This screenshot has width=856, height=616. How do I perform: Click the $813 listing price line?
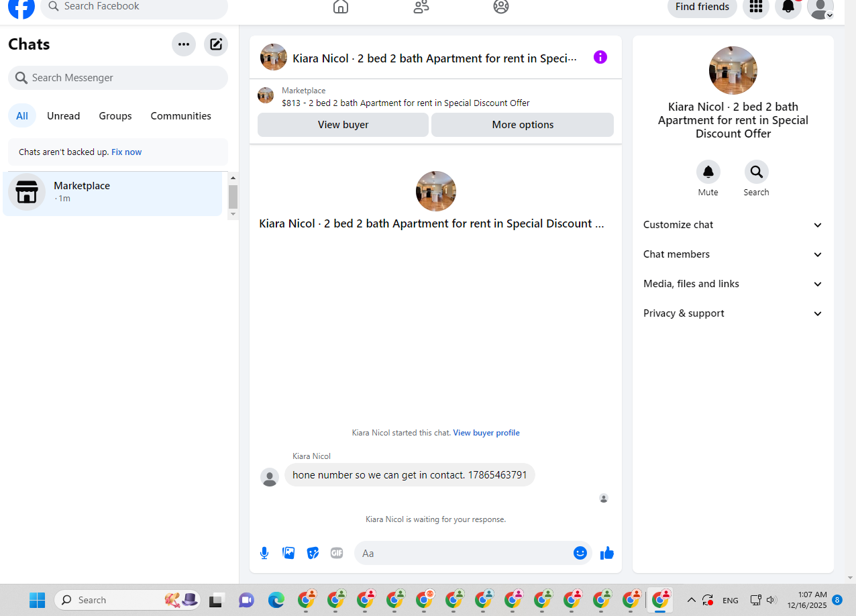tap(406, 103)
